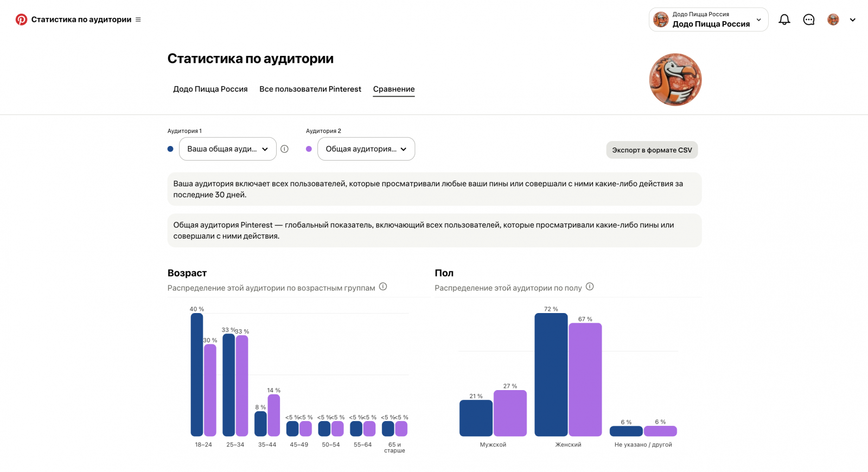Image resolution: width=868 pixels, height=472 pixels.
Task: Click the large Dodo bird profile picture
Action: [x=675, y=80]
